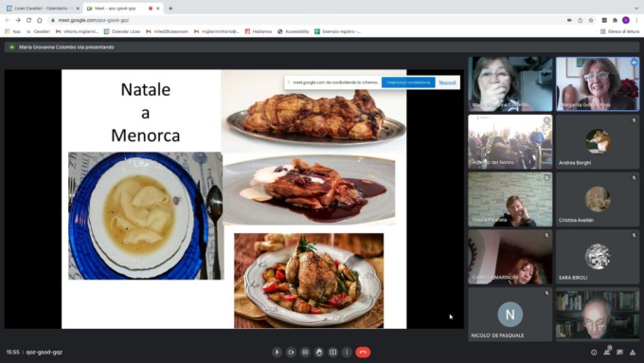Go forward in the browser
This screenshot has height=363, width=644.
tap(18, 20)
